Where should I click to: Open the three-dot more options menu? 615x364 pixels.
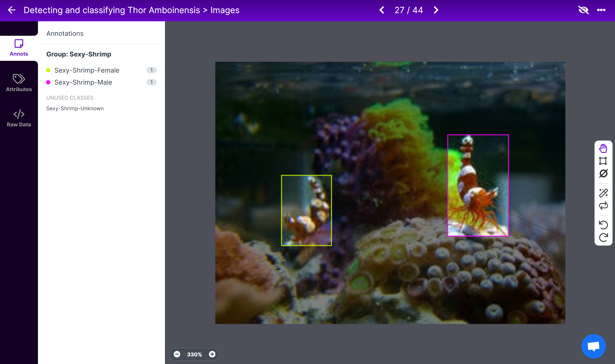(601, 10)
